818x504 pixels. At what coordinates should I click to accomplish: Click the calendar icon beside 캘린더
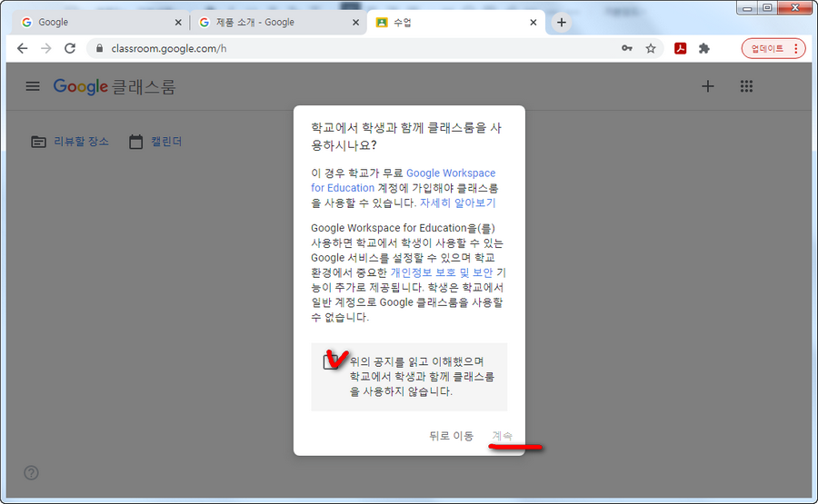(x=135, y=142)
